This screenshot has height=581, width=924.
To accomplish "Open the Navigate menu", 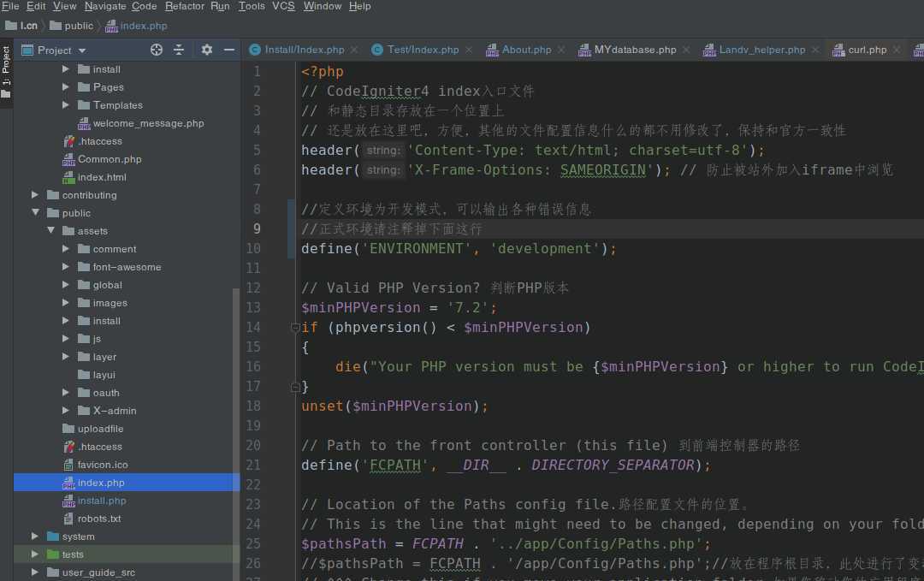I will [105, 6].
